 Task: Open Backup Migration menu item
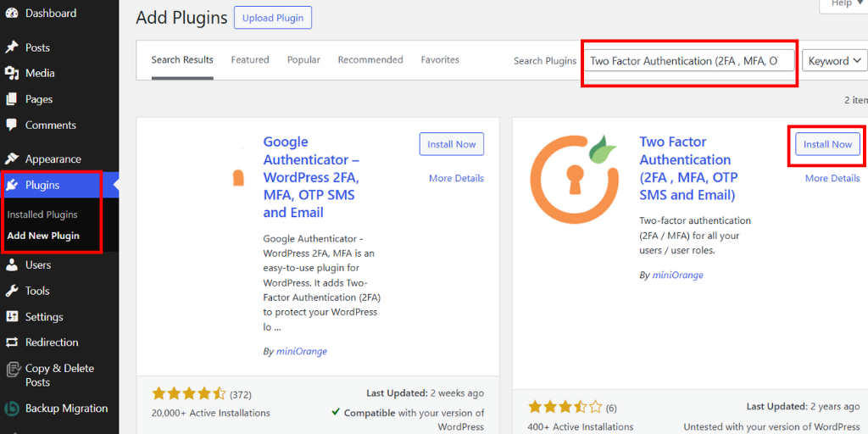coord(66,409)
